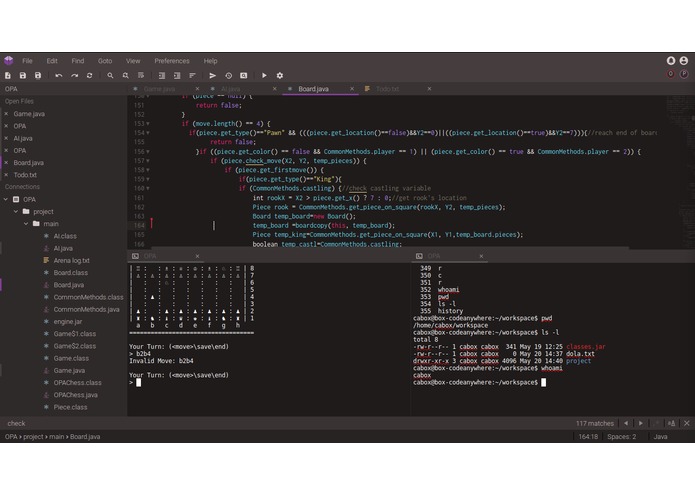695x494 pixels.
Task: Open the Find menu
Action: pyautogui.click(x=78, y=61)
